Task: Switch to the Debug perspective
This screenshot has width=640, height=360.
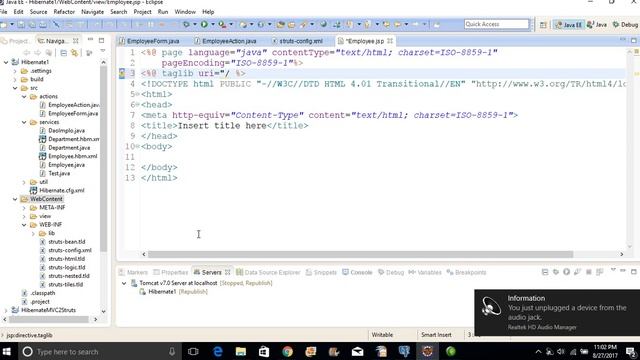Action: [x=625, y=25]
